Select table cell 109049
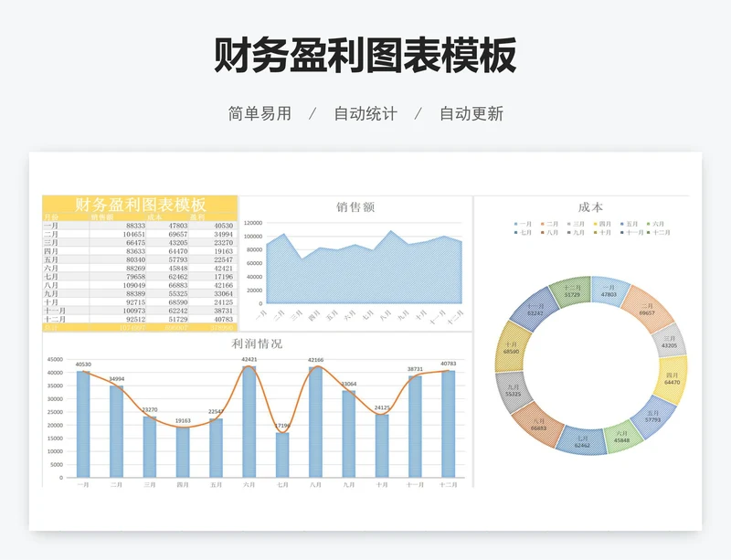 [x=133, y=285]
